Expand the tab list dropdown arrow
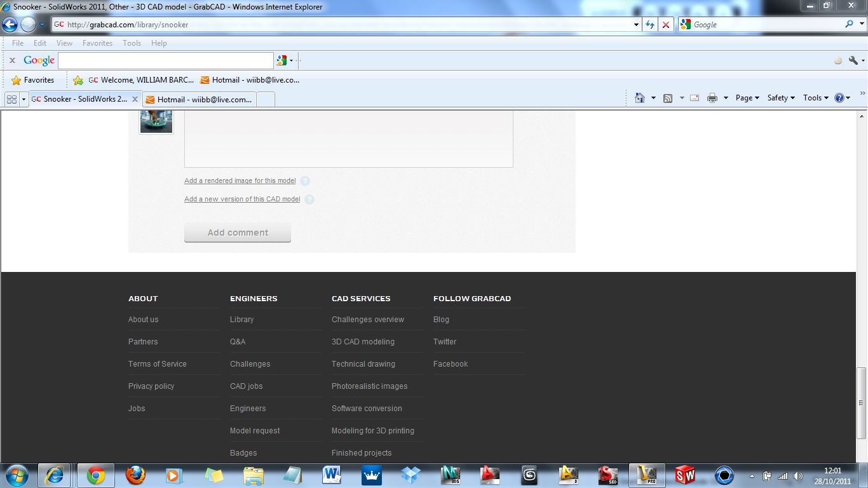The image size is (868, 488). click(24, 99)
